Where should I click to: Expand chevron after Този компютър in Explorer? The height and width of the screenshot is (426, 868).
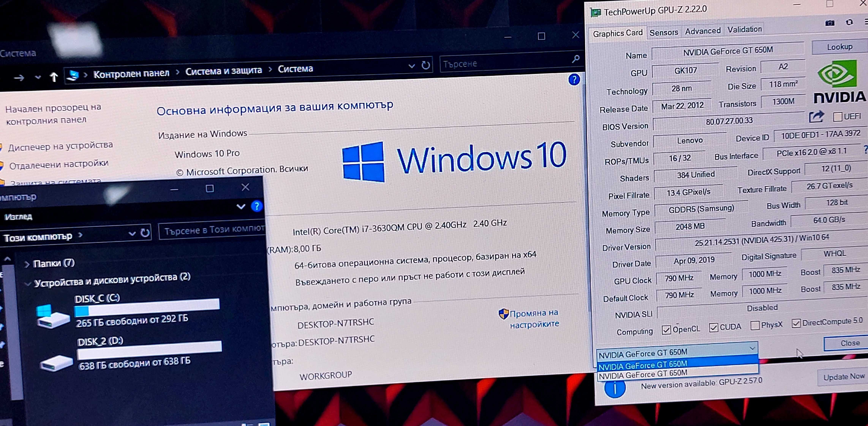coord(80,235)
